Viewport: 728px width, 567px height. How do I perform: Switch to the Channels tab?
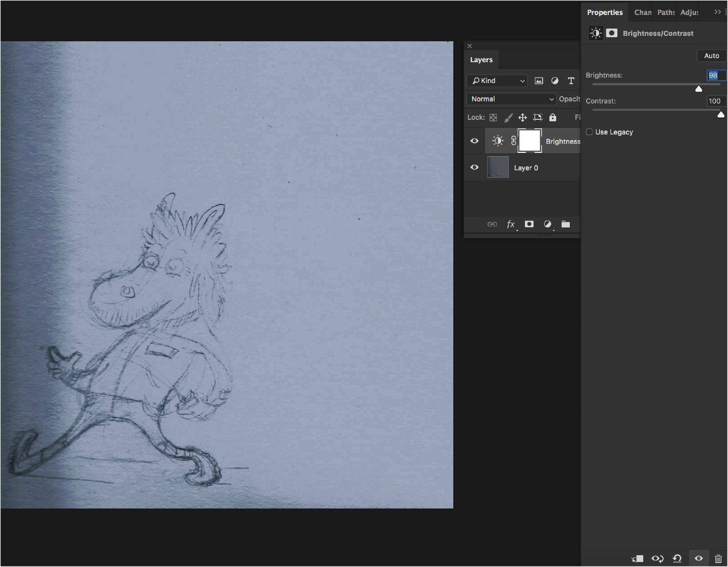(643, 12)
